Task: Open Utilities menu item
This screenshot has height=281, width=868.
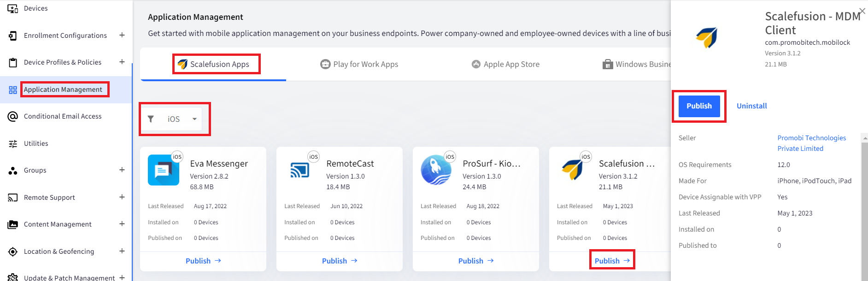Action: tap(36, 143)
